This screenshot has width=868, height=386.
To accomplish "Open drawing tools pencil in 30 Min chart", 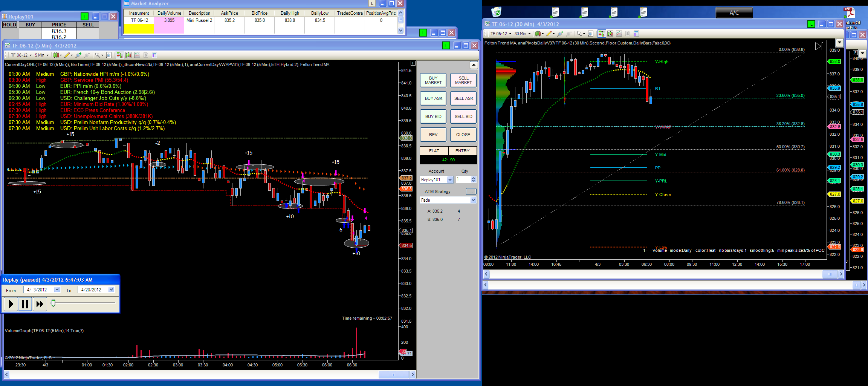I will pos(550,34).
